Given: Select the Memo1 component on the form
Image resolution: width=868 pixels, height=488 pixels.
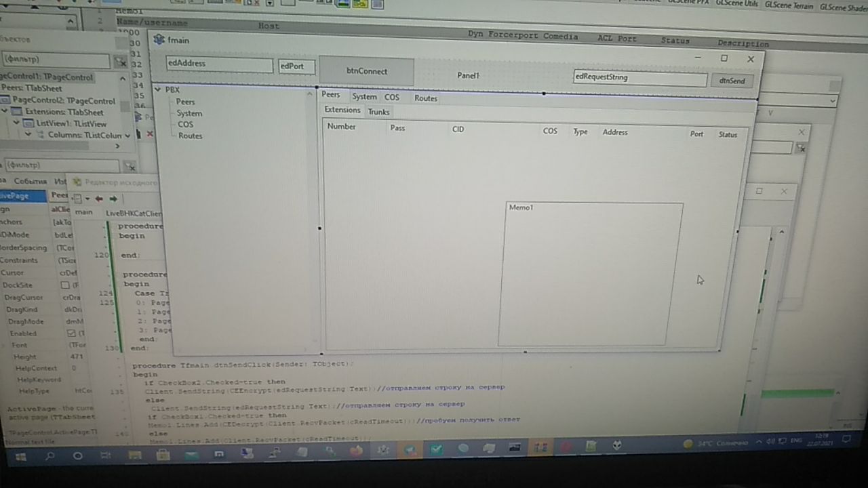Looking at the screenshot, I should coord(590,274).
